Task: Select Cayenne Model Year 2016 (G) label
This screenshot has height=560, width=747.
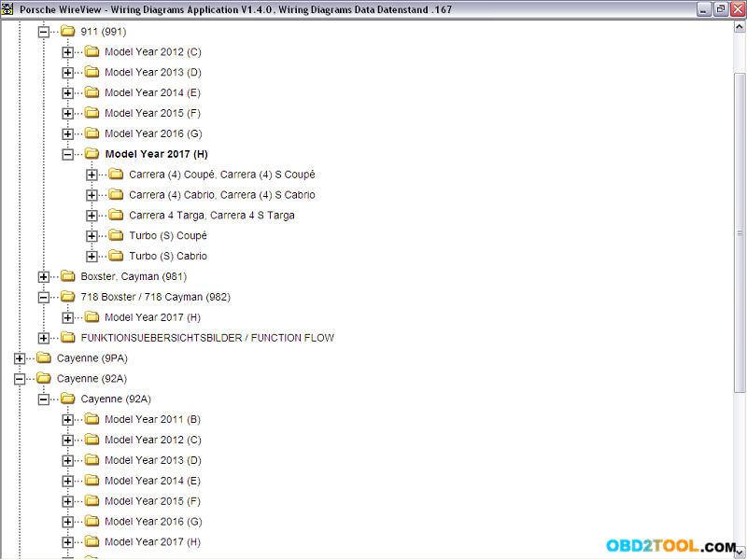Action: click(153, 523)
